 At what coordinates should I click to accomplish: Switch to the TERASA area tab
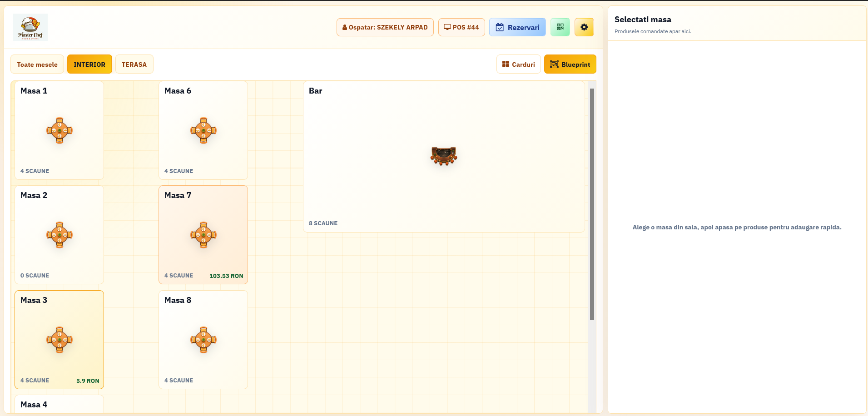134,64
